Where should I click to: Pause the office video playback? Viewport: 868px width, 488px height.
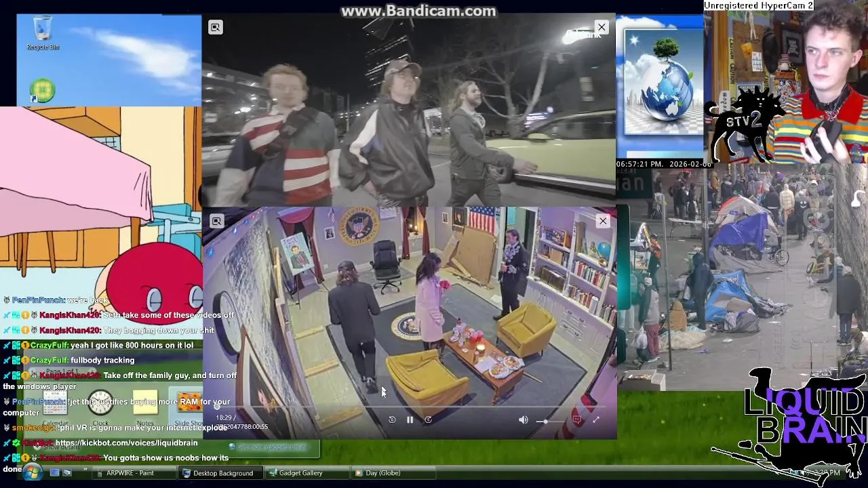[x=410, y=420]
